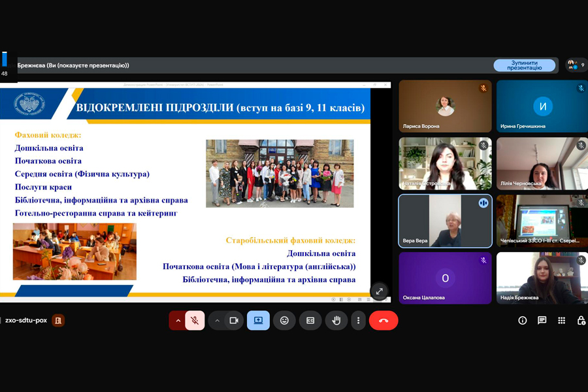Toggle the camera on or off

(x=233, y=321)
